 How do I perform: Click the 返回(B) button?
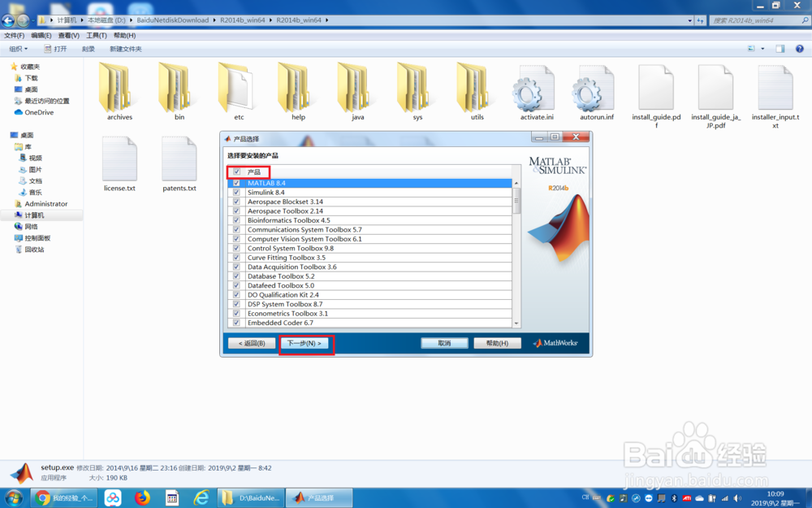coord(252,343)
